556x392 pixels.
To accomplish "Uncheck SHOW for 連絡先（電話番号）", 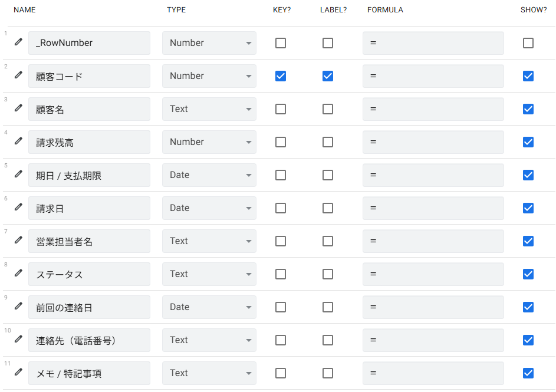I will [x=528, y=340].
